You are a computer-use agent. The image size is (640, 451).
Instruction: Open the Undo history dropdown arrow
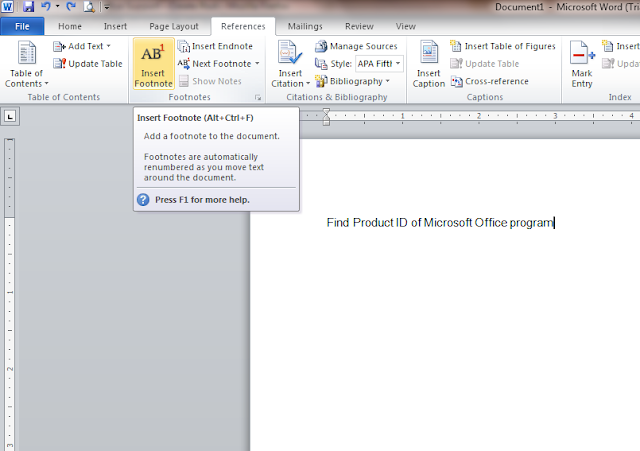[x=58, y=7]
